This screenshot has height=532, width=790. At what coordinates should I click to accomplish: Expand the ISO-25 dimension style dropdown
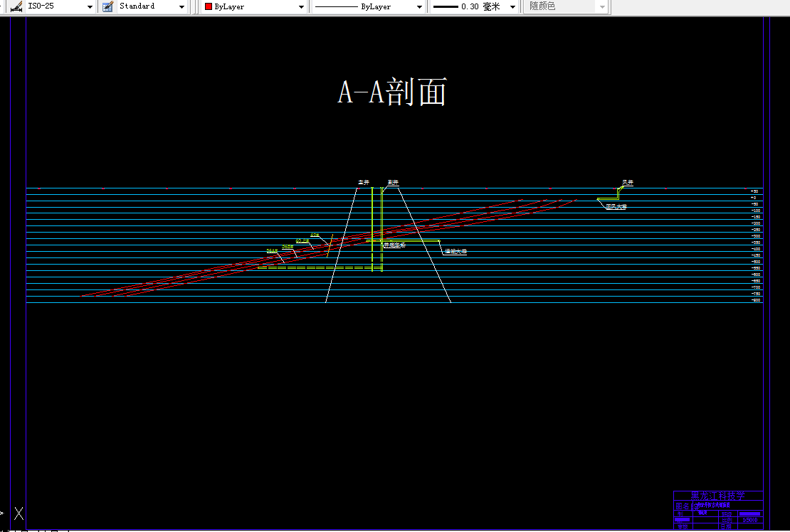(x=90, y=7)
